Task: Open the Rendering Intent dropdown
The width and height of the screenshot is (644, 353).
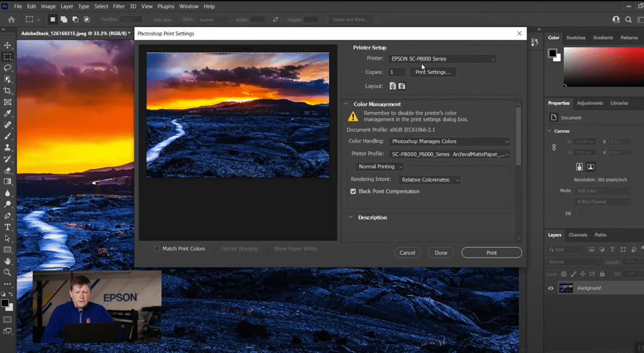Action: pyautogui.click(x=430, y=180)
